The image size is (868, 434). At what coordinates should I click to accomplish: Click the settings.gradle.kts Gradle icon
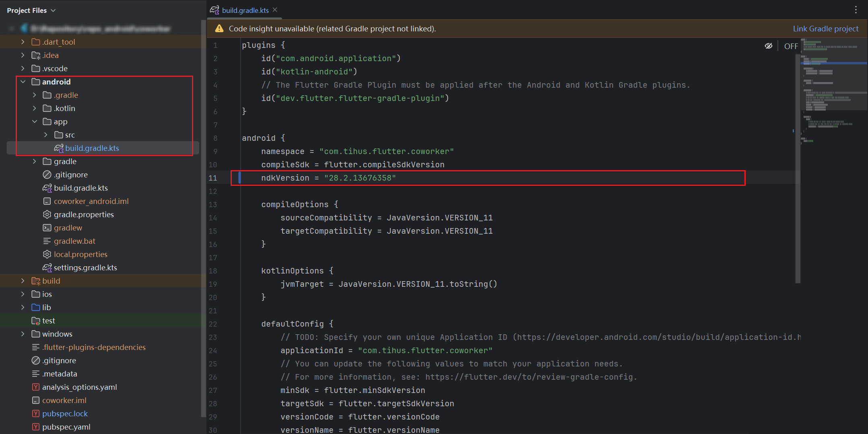pyautogui.click(x=47, y=267)
